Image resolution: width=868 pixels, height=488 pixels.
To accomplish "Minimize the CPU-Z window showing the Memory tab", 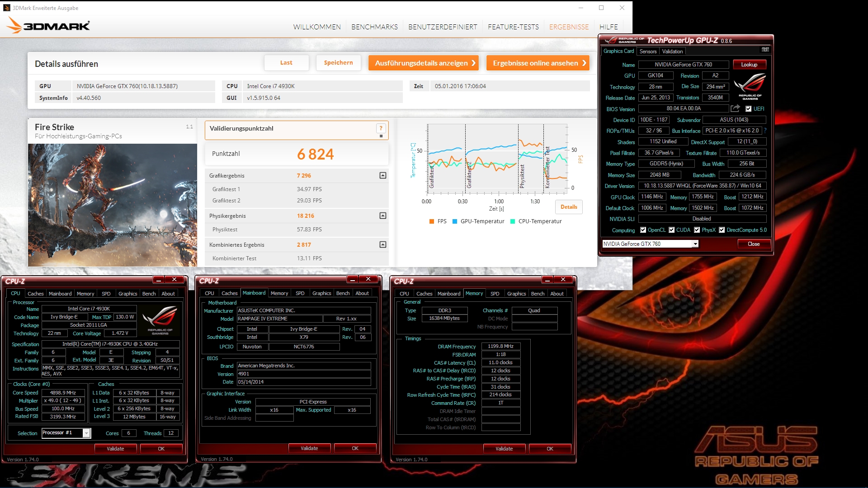I will click(547, 280).
